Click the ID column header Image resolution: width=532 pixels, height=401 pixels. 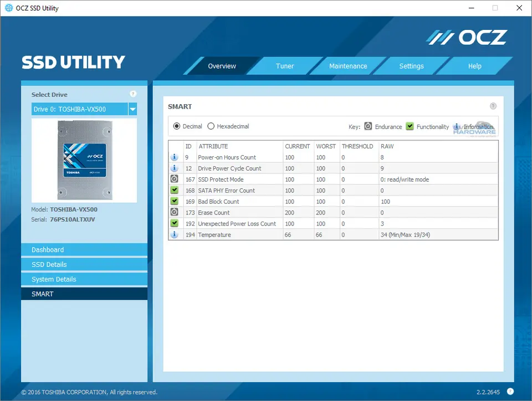point(188,146)
